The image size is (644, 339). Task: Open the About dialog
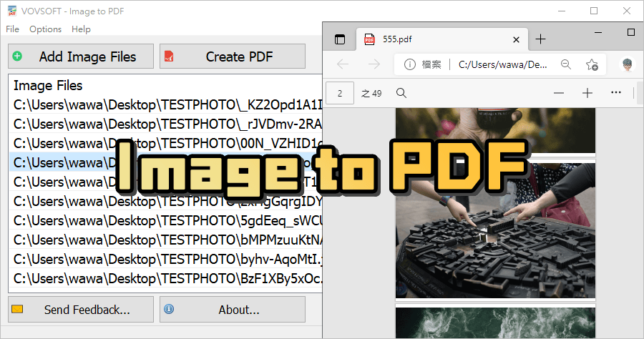coord(233,310)
